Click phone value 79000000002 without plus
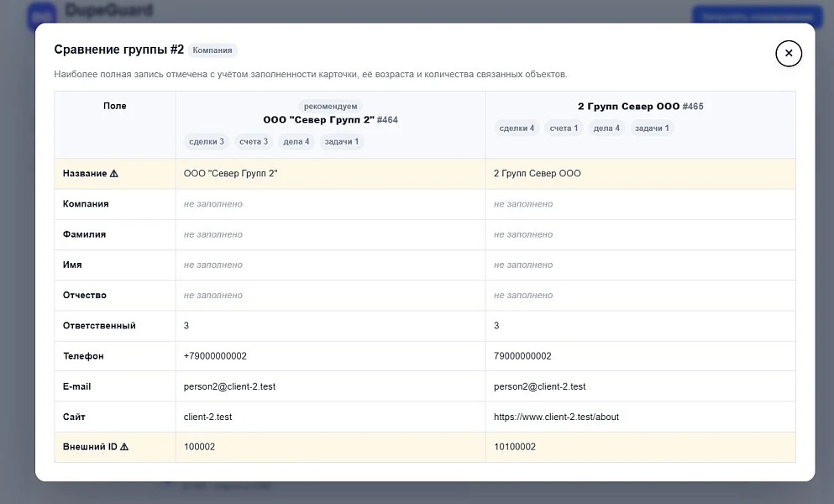This screenshot has width=834, height=504. click(x=522, y=356)
